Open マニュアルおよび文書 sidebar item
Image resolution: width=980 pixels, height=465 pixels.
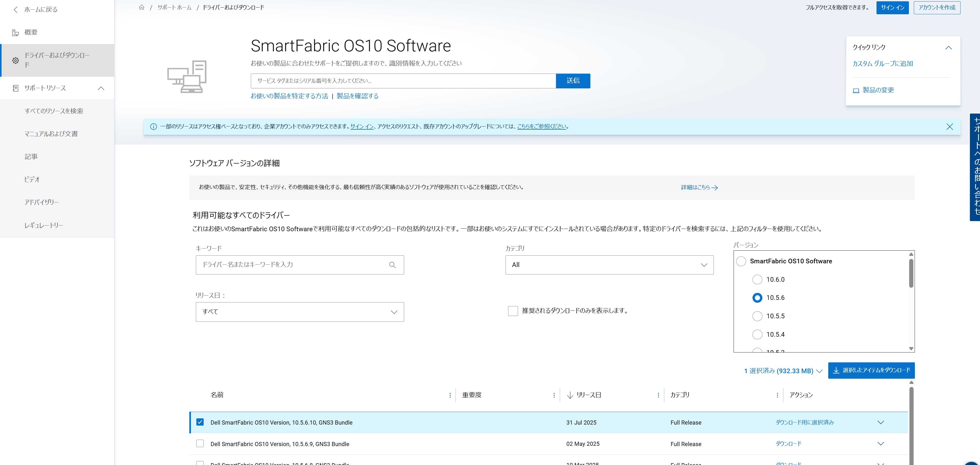pyautogui.click(x=51, y=134)
